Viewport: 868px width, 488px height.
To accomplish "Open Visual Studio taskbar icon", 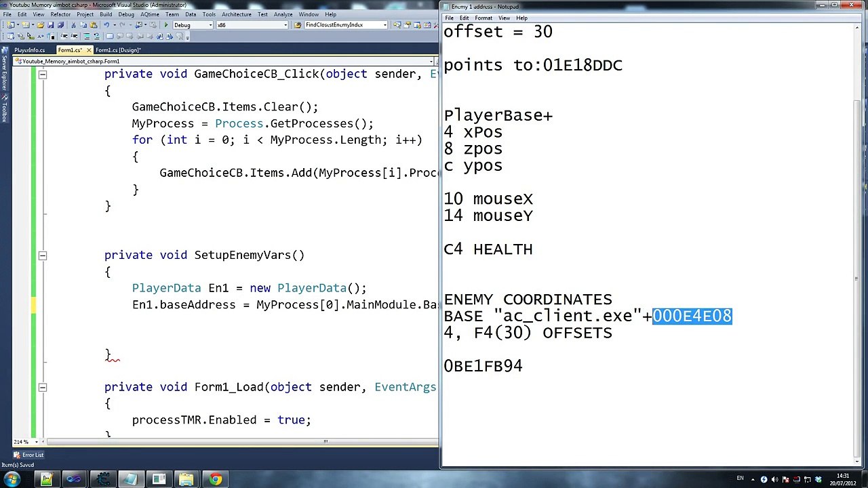I will point(74,479).
